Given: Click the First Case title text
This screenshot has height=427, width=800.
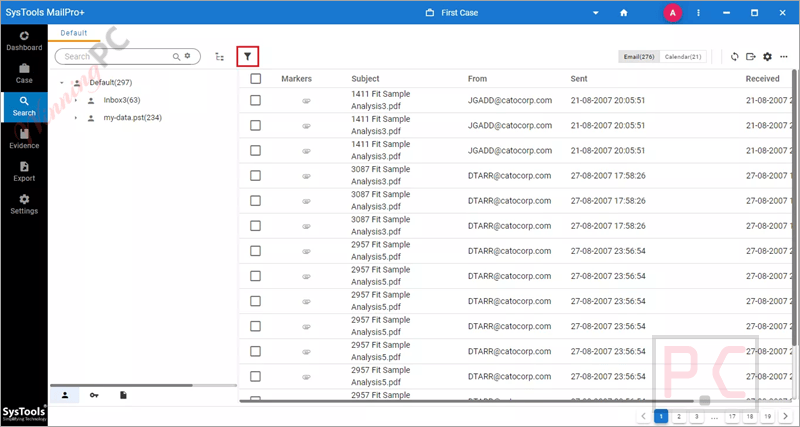Looking at the screenshot, I should (x=460, y=13).
